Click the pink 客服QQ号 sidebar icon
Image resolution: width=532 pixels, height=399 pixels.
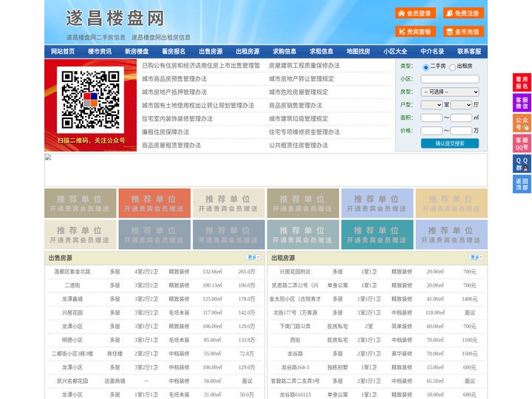(x=522, y=143)
